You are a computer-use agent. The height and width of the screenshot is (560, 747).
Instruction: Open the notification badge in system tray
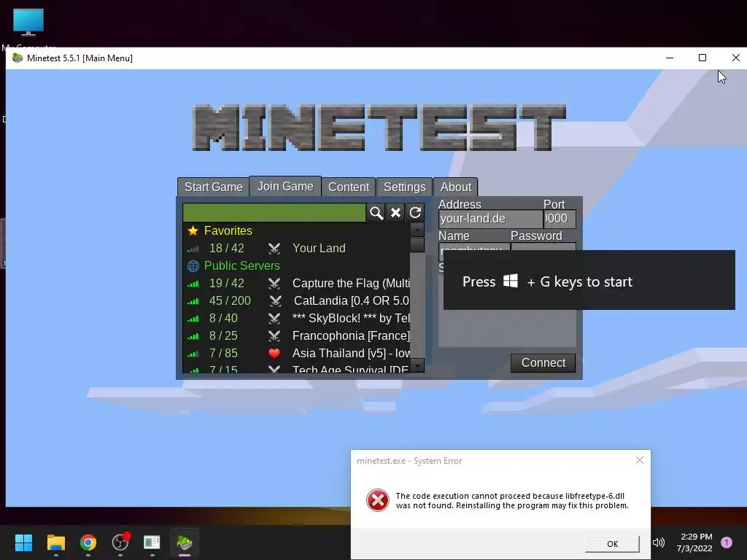point(726,542)
